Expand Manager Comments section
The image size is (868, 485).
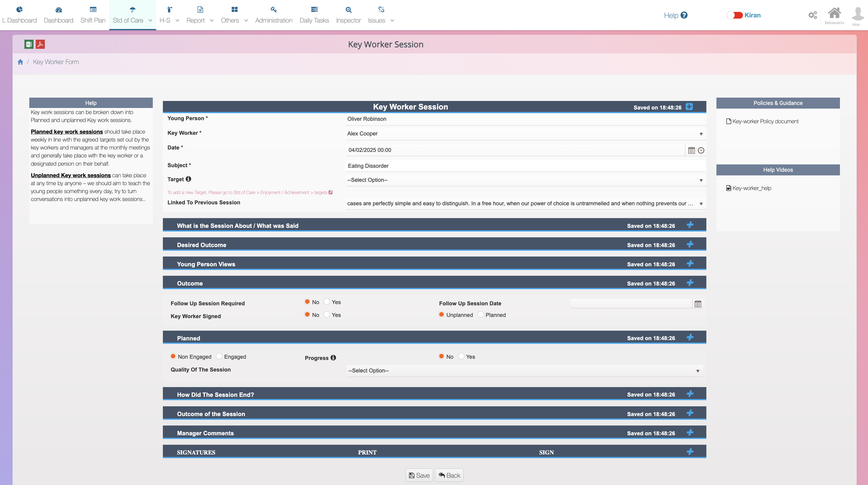[690, 432]
